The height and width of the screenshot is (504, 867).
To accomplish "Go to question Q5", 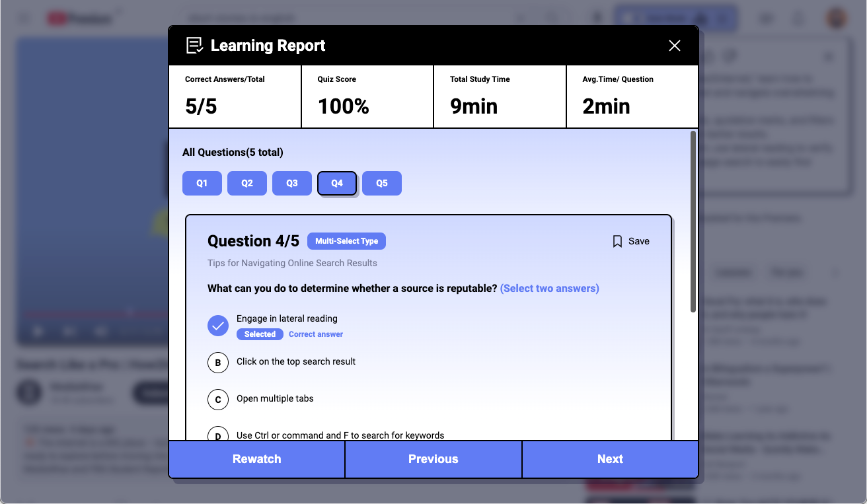I will pyautogui.click(x=381, y=184).
